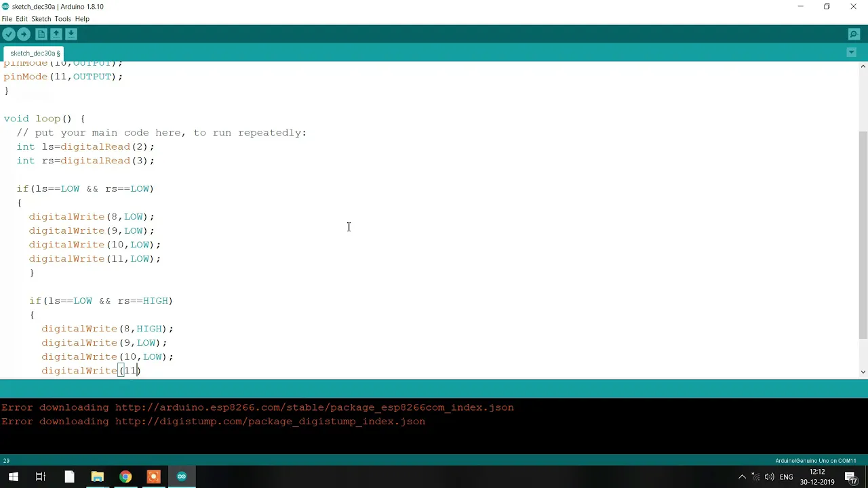Click the orange app icon on taskbar
The image size is (868, 488).
(x=153, y=476)
